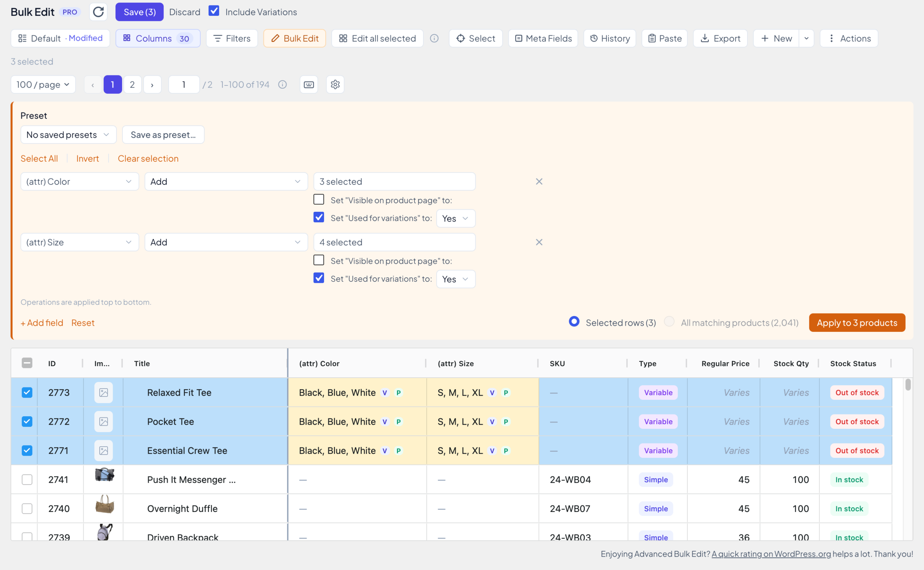924x570 pixels.
Task: Uncheck Size "Used for variations" checkbox
Action: click(319, 278)
